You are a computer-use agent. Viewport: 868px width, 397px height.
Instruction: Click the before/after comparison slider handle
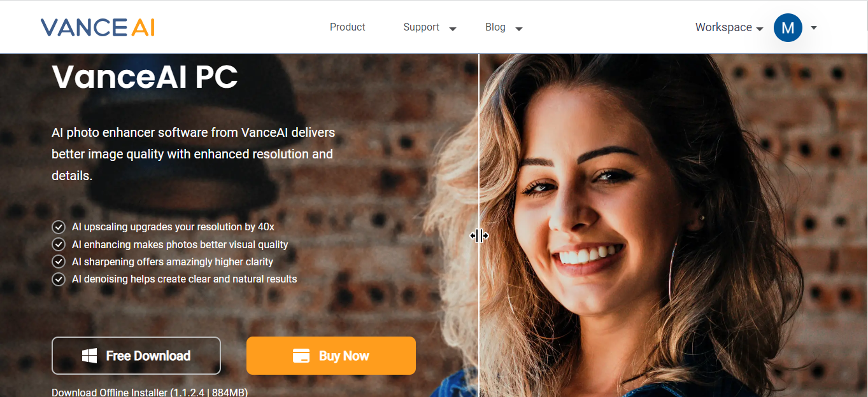479,236
